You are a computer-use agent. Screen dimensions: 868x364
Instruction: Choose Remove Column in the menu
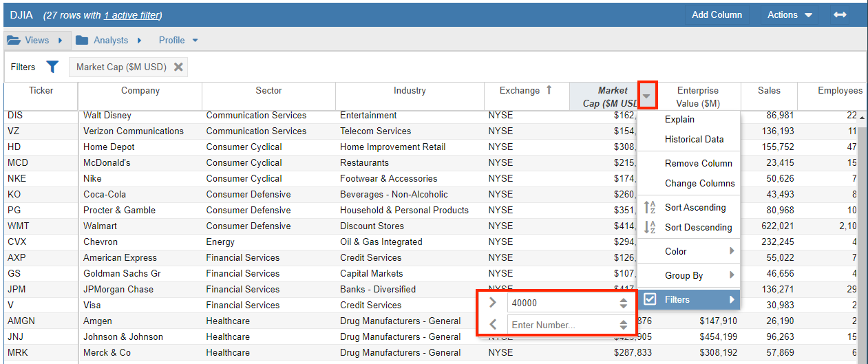(x=698, y=163)
